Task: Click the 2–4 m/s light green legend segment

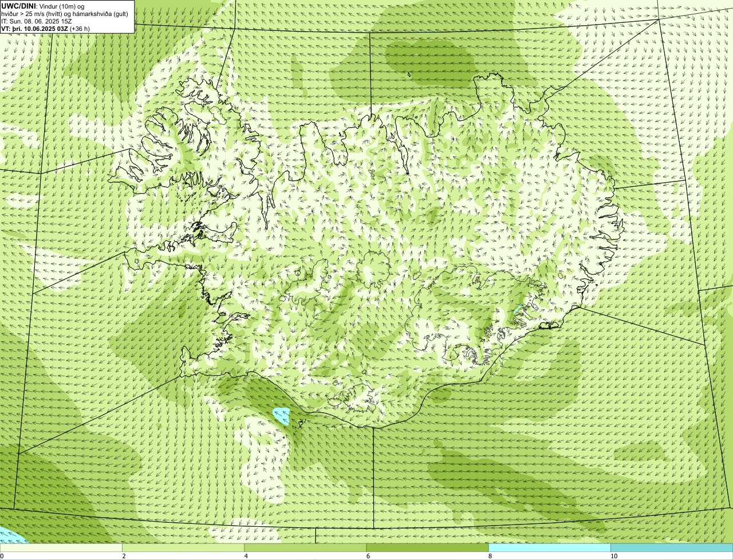Action: click(x=183, y=547)
